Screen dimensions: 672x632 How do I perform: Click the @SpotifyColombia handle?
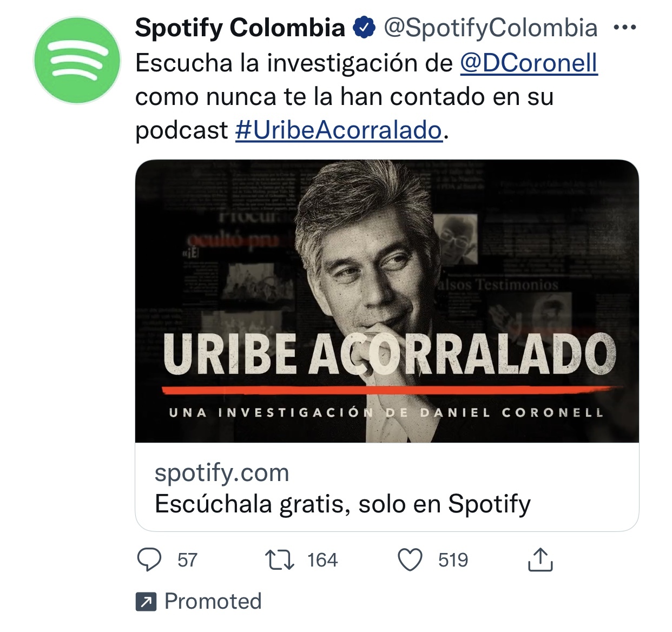point(491,28)
